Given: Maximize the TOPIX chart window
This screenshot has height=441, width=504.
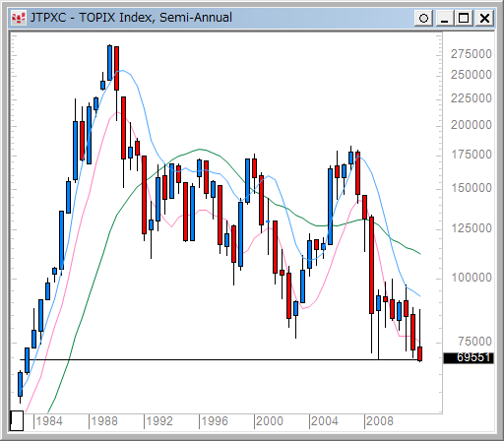Looking at the screenshot, I should click(x=464, y=18).
